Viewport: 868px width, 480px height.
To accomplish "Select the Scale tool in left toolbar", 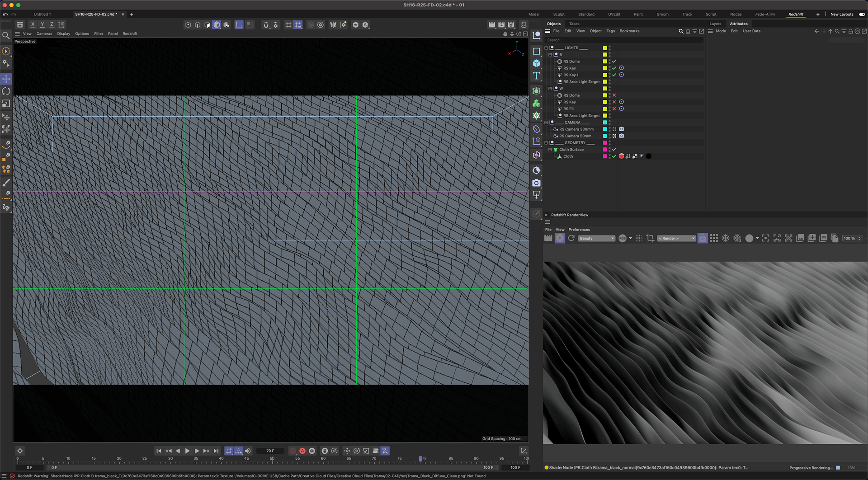I will click(x=6, y=104).
